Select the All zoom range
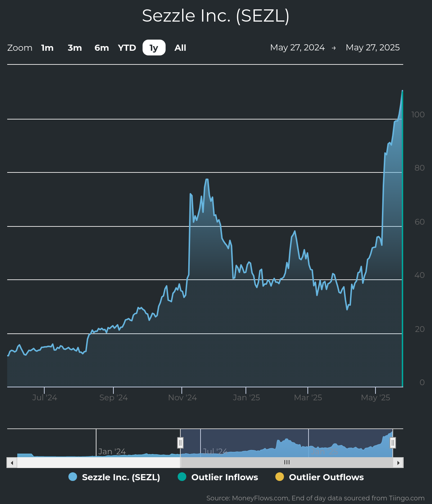The image size is (432, 504). point(180,48)
